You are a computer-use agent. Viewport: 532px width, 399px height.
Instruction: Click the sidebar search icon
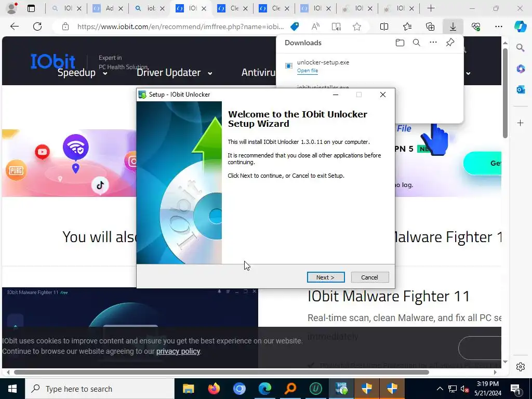(521, 48)
